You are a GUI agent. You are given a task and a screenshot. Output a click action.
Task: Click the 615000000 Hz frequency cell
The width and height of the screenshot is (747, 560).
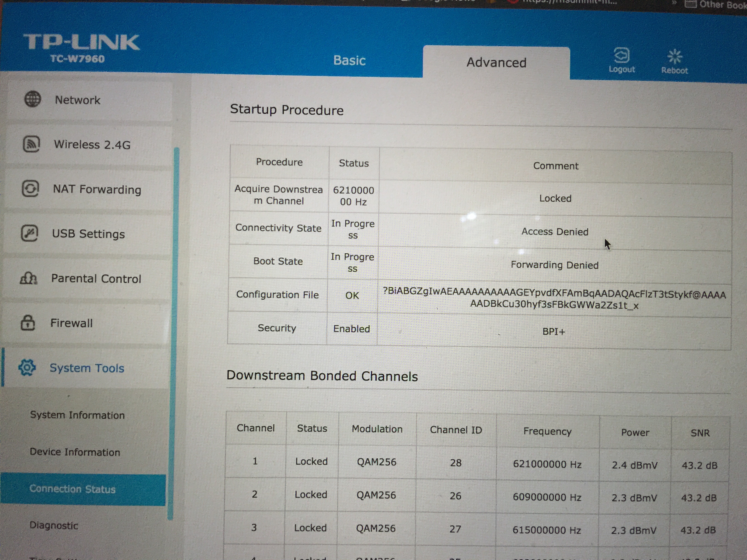pos(547,530)
